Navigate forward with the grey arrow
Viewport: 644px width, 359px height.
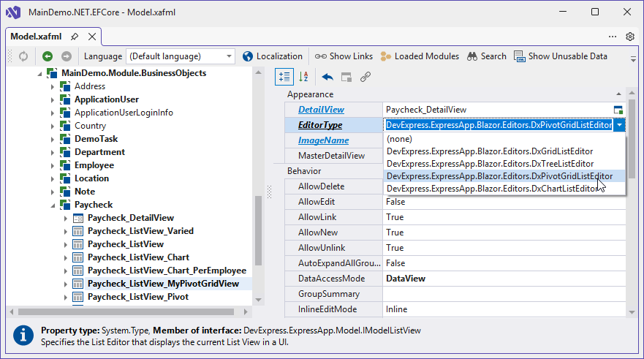click(67, 56)
